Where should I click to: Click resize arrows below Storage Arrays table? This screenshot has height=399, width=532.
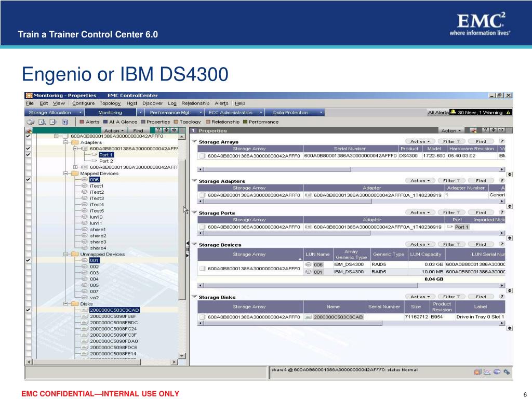tap(510, 175)
